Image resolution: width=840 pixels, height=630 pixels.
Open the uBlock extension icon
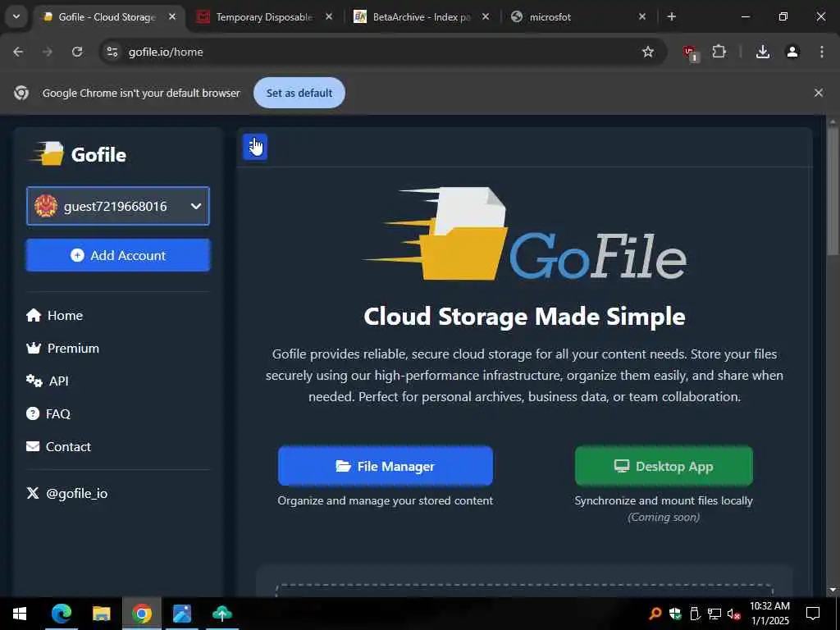click(x=690, y=52)
